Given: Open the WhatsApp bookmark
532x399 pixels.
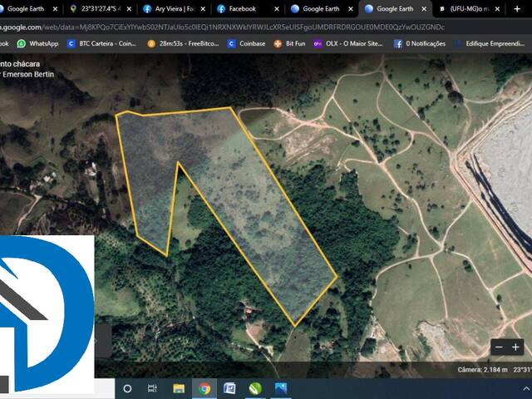Looking at the screenshot, I should (x=37, y=43).
